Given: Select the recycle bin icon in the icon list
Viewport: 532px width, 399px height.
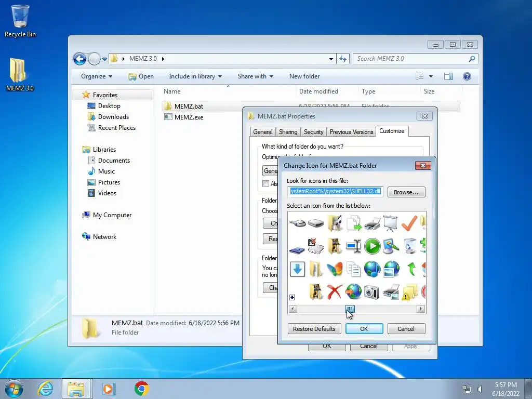Looking at the screenshot, I should point(410,246).
